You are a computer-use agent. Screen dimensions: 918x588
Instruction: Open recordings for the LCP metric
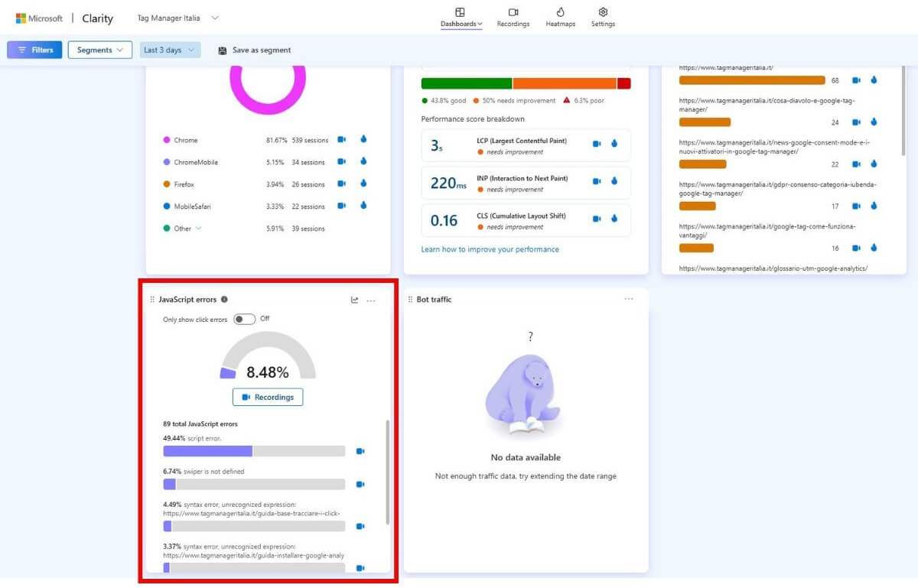(x=597, y=144)
